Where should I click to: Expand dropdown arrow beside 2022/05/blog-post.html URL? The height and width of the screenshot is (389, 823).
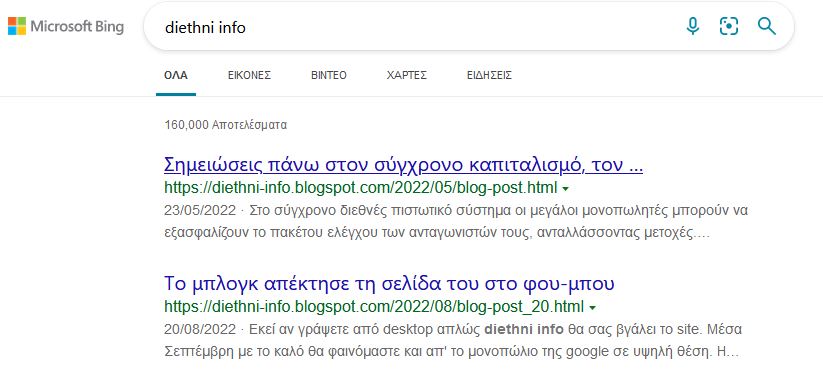565,188
